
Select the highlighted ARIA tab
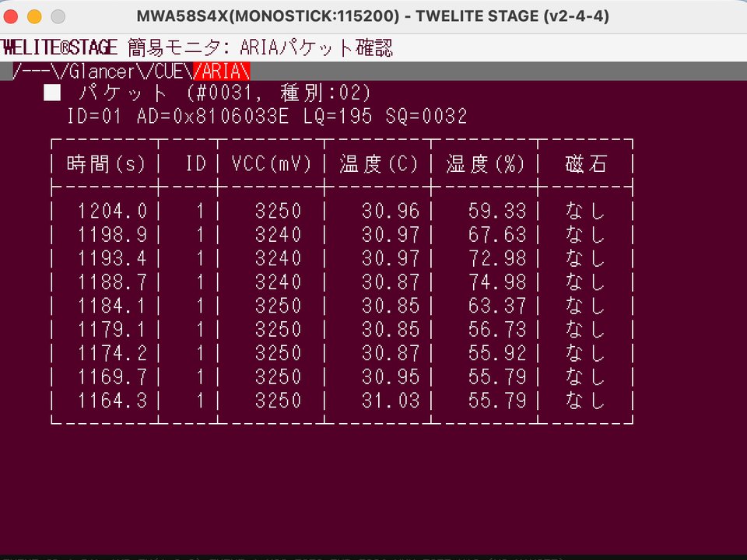pyautogui.click(x=222, y=72)
